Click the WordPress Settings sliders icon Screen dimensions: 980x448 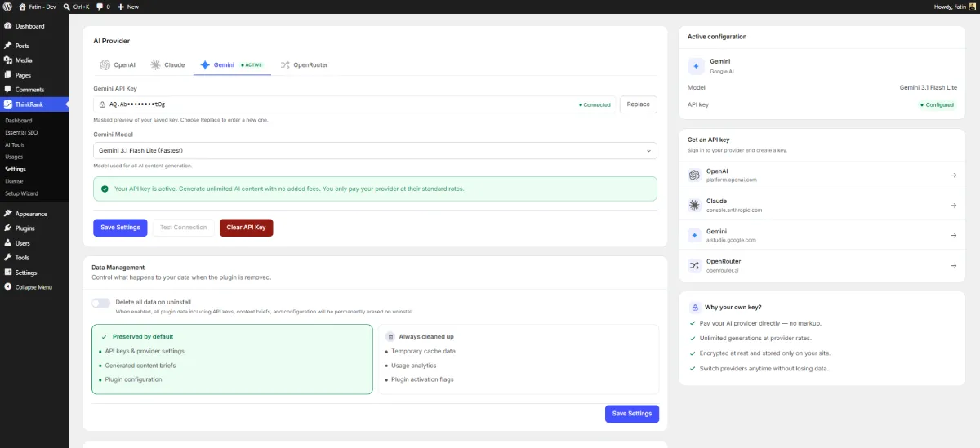(8, 273)
